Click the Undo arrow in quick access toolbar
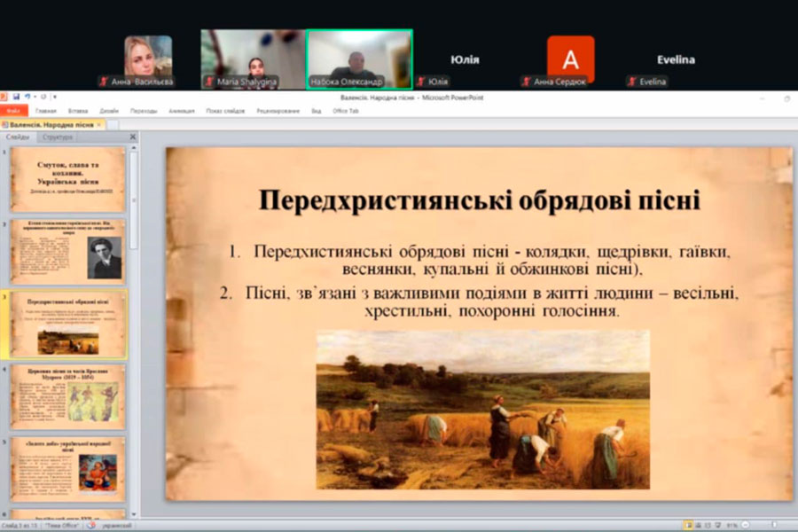Viewport: 798px width, 532px height. pos(27,97)
